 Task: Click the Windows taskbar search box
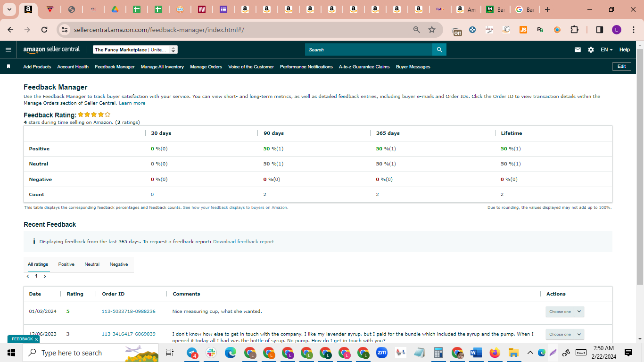[91, 353]
